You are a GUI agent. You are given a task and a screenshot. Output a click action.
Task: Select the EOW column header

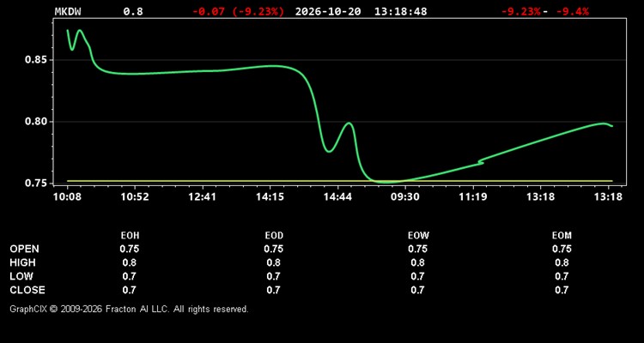[x=418, y=236]
